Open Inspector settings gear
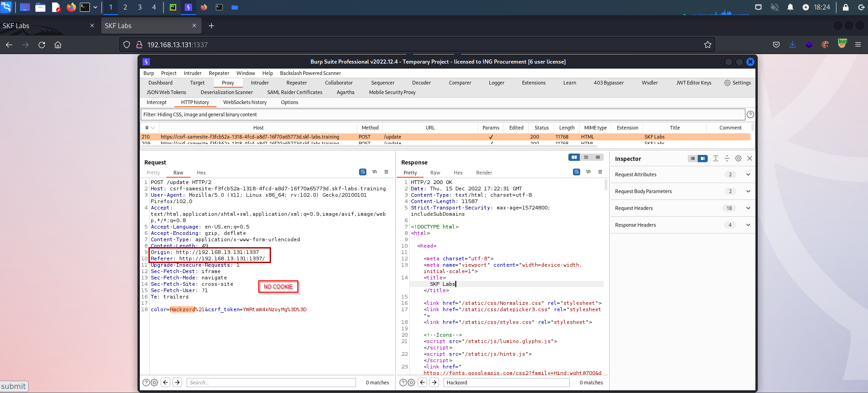Viewport: 868px width, 393px height. pyautogui.click(x=738, y=159)
